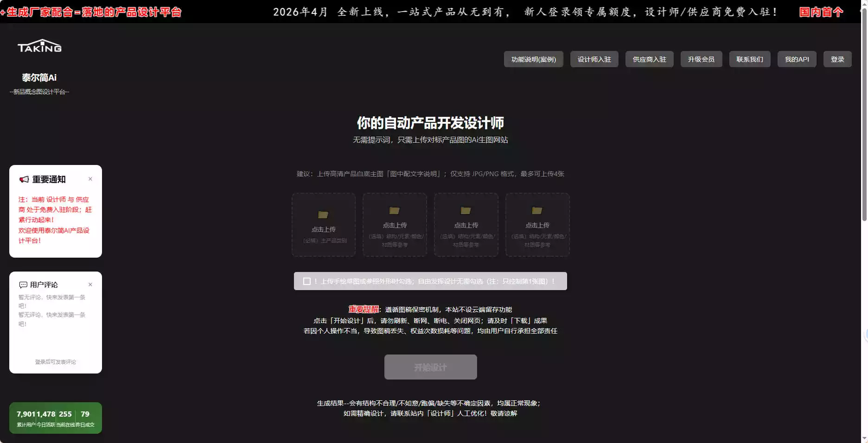Click the 开始设计 button
Viewport: 868px width, 443px height.
tap(430, 367)
